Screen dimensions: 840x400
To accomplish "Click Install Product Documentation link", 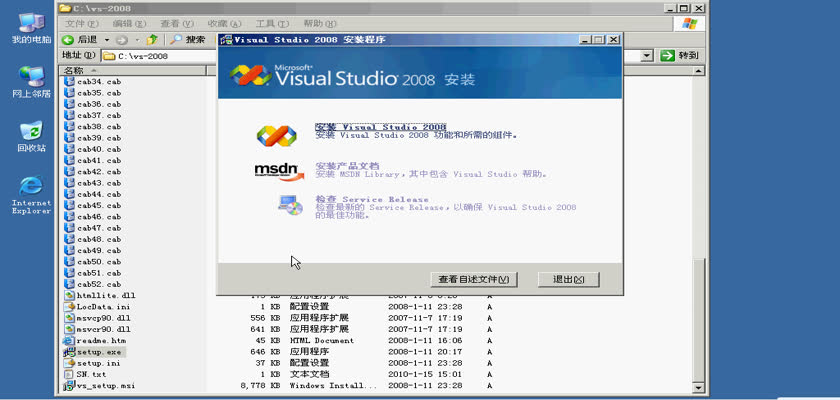I will (x=347, y=166).
